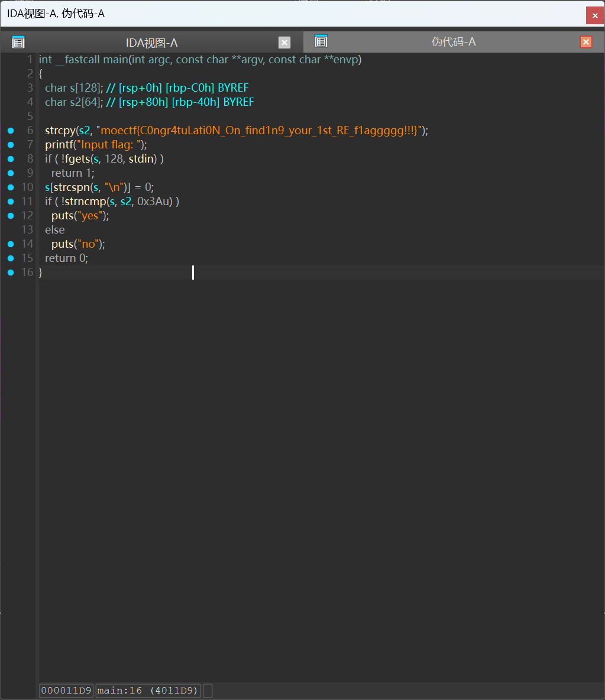Click the strcspn call on line 10
The height and width of the screenshot is (700, 605).
72,187
